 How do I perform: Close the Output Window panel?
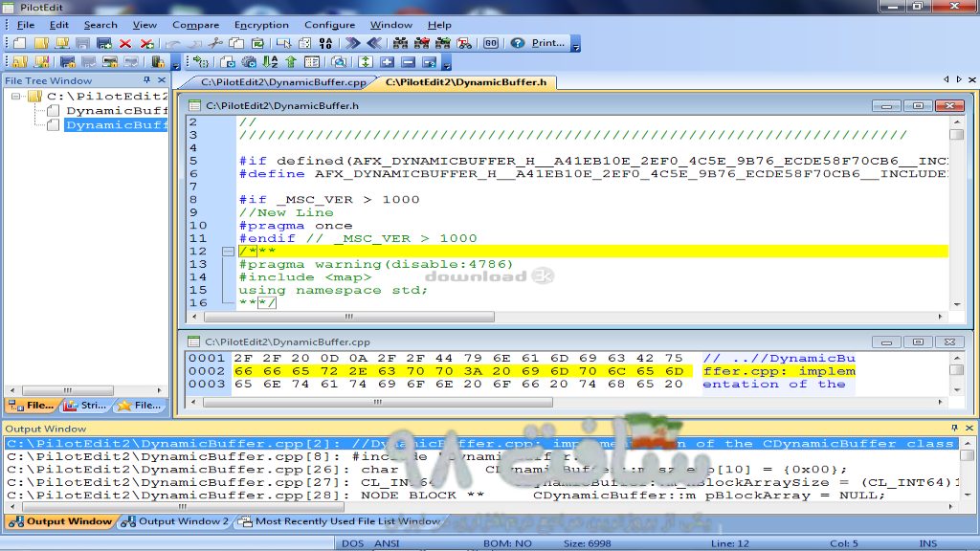(x=969, y=428)
